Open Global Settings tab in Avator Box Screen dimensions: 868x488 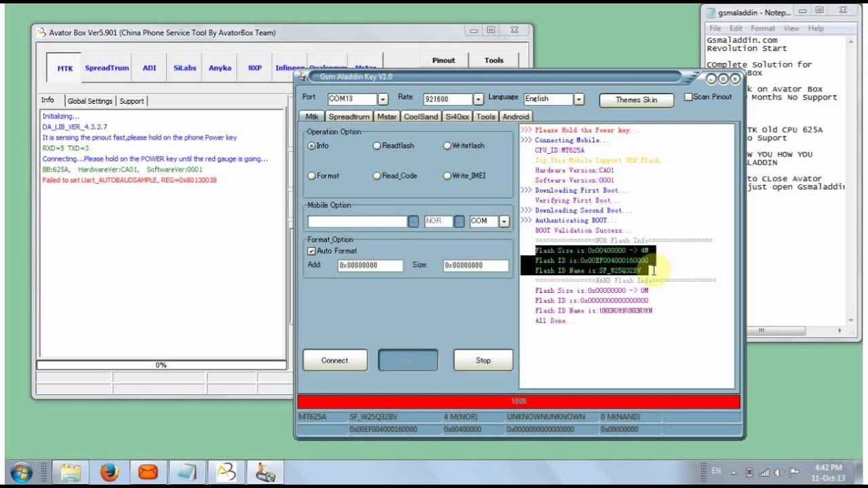click(x=90, y=101)
